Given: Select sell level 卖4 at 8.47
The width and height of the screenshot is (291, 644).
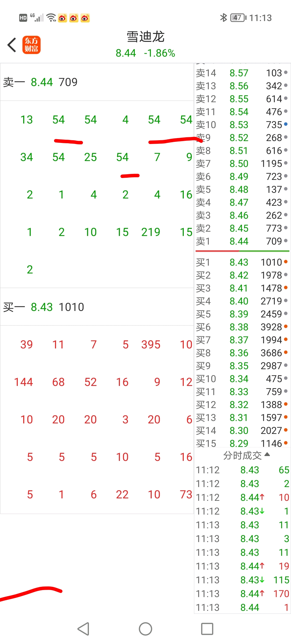Looking at the screenshot, I should (242, 202).
